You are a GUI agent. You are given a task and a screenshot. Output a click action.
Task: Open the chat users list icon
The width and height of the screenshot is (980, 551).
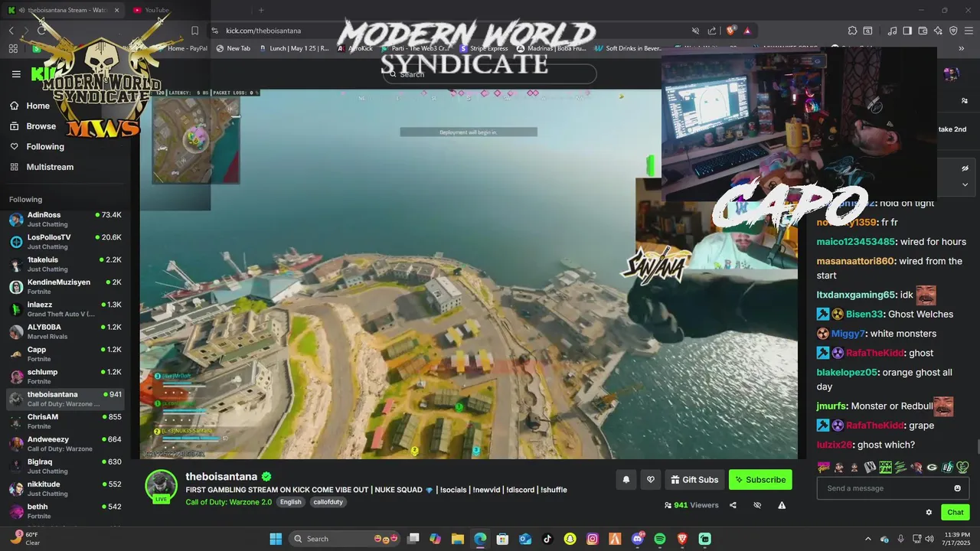point(964,100)
